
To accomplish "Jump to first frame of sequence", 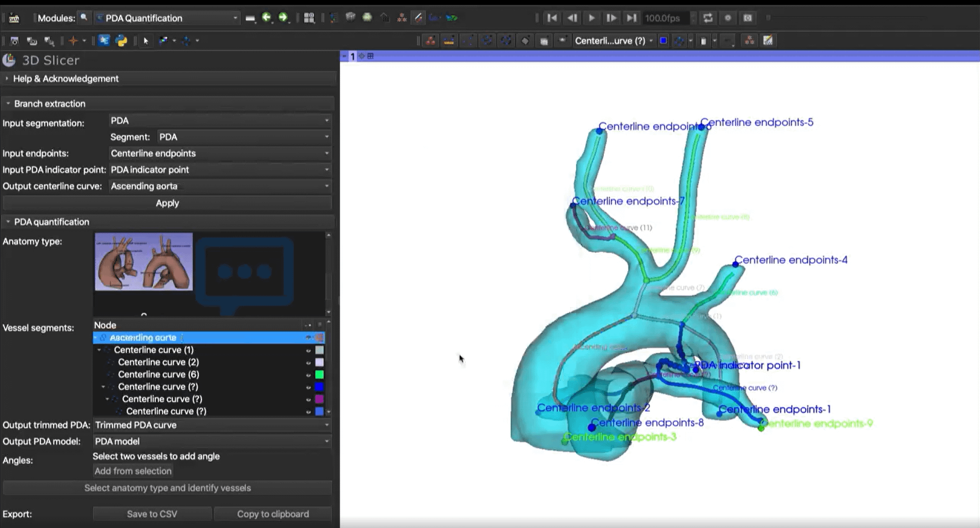I will point(552,18).
